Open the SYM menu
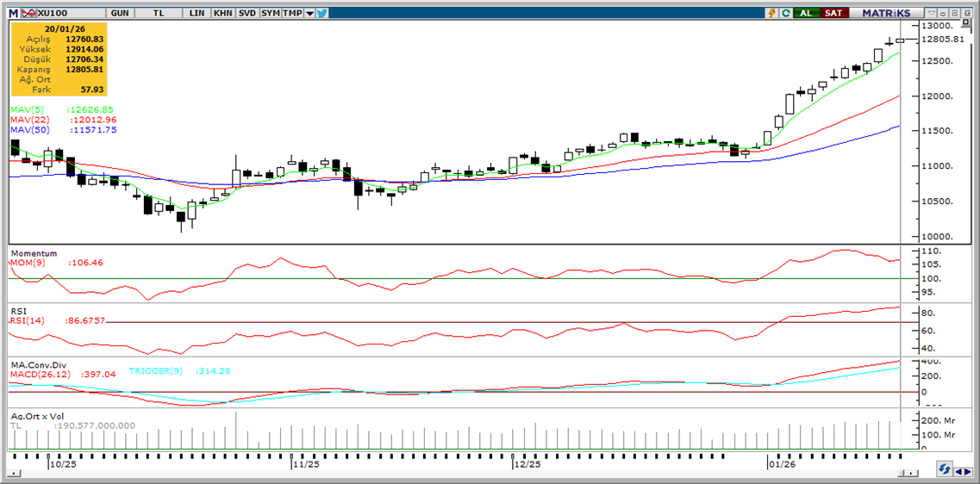 (x=271, y=13)
